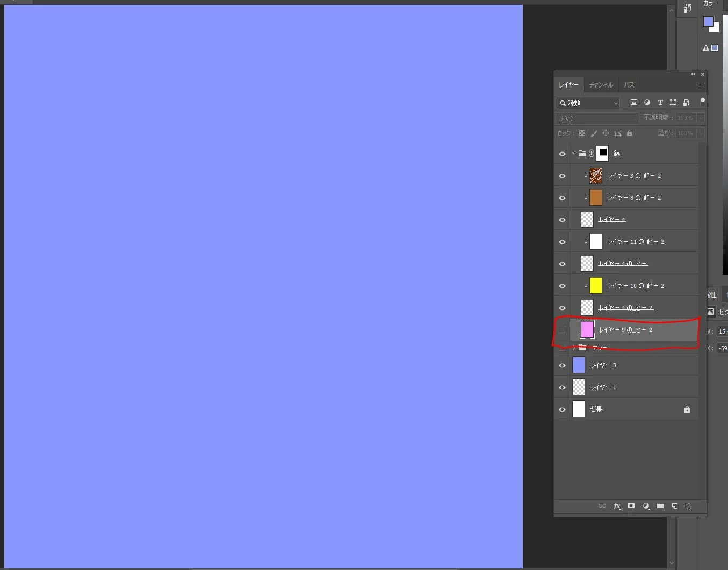
Task: Open the History panel icon
Action: click(x=687, y=8)
